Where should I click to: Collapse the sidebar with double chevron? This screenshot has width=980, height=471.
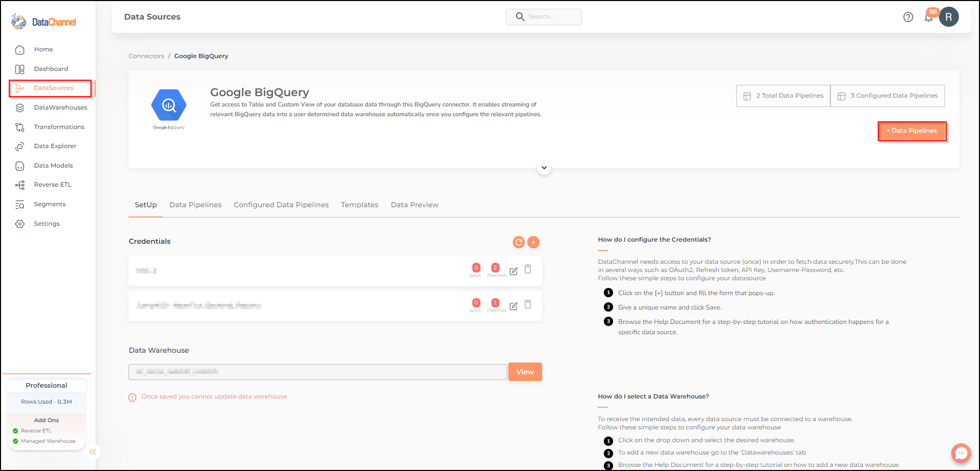coord(93,452)
